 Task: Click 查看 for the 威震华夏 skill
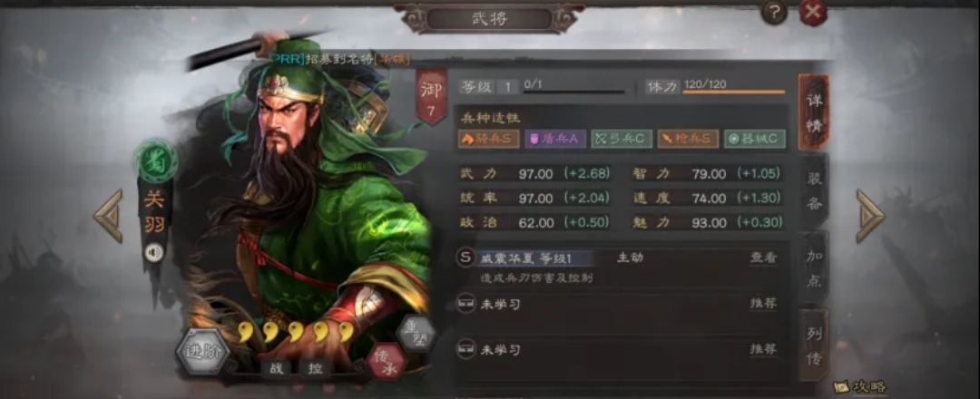(764, 258)
